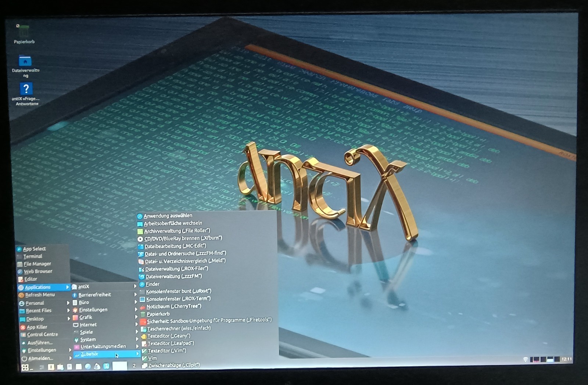
Task: Click the Archivverwaltung File Roller icon
Action: [x=140, y=231]
